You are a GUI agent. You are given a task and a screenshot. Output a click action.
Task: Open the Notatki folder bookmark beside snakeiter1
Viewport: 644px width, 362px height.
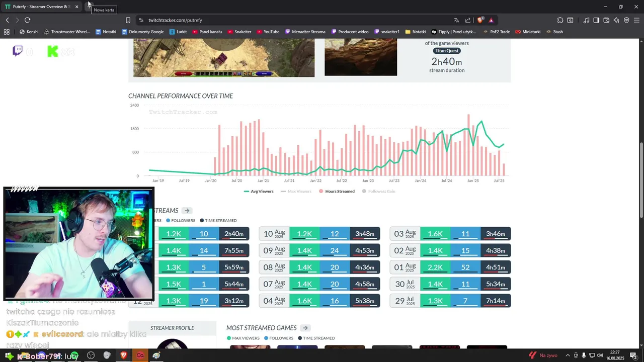pyautogui.click(x=415, y=32)
